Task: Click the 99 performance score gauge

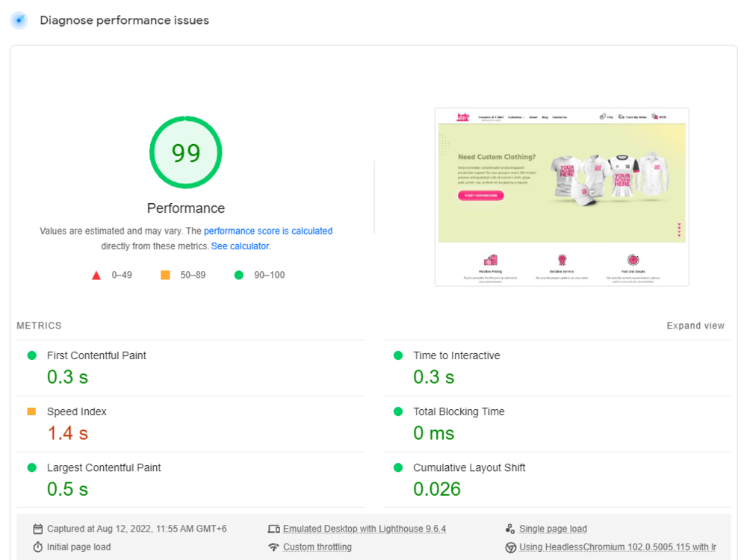Action: [186, 152]
